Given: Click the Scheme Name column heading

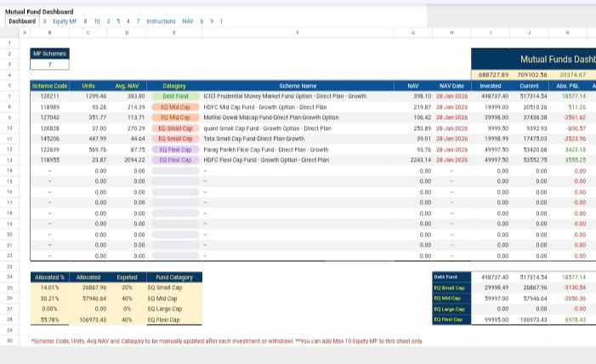Looking at the screenshot, I should (298, 86).
